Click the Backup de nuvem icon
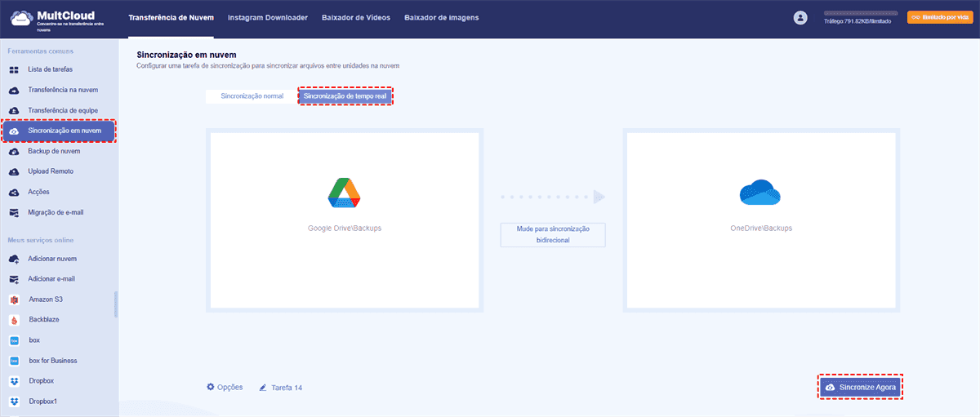The height and width of the screenshot is (417, 980). click(14, 151)
